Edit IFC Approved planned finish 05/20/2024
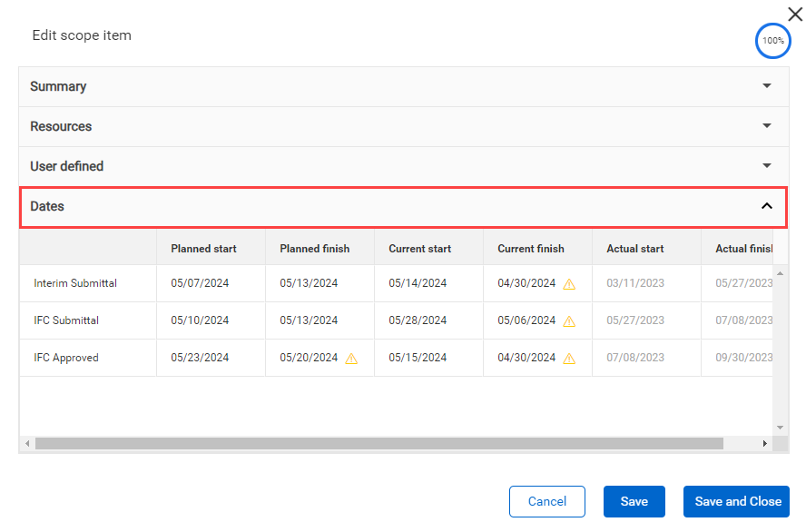The height and width of the screenshot is (532, 806). [x=309, y=358]
